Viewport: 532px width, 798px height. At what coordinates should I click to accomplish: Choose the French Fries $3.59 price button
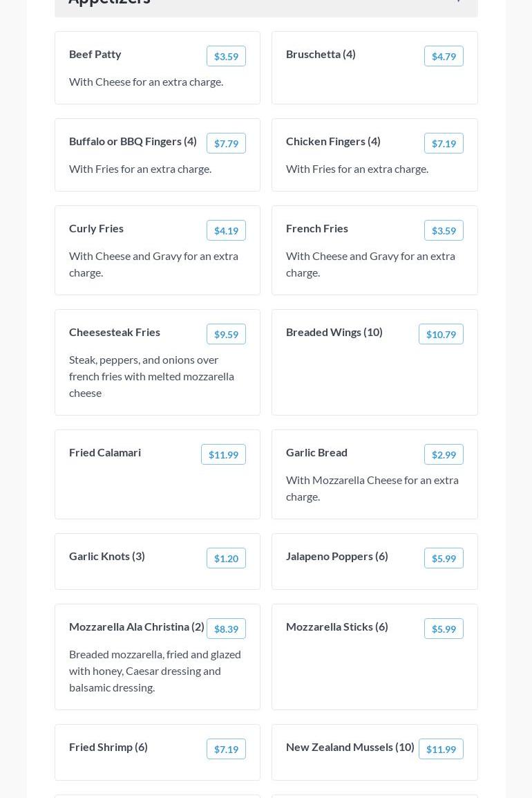pos(444,230)
